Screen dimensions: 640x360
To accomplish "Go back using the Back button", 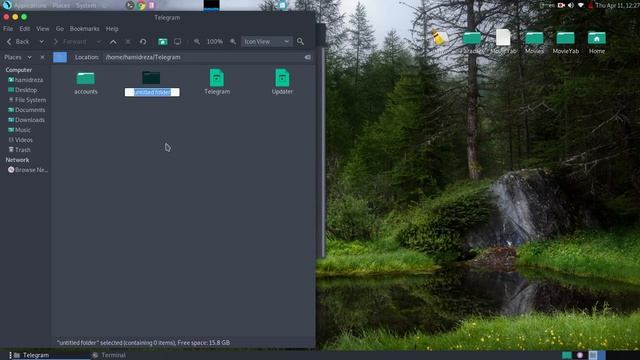I will click(18, 42).
